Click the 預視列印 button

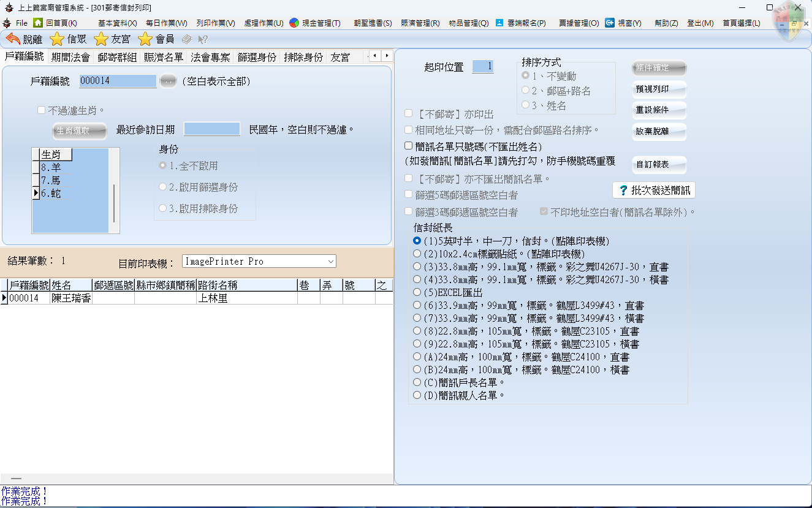659,89
